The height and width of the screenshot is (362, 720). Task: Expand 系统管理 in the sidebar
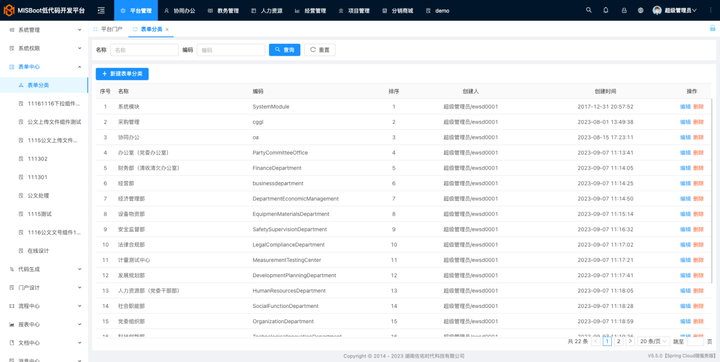coord(44,30)
